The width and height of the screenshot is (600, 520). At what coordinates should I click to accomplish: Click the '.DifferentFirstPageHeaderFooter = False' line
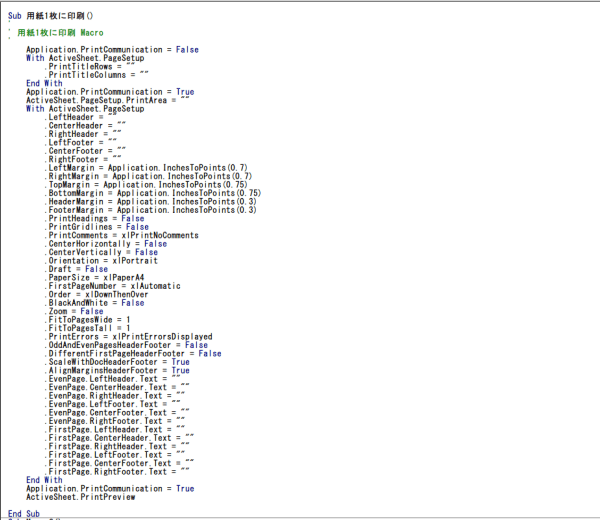pos(133,353)
